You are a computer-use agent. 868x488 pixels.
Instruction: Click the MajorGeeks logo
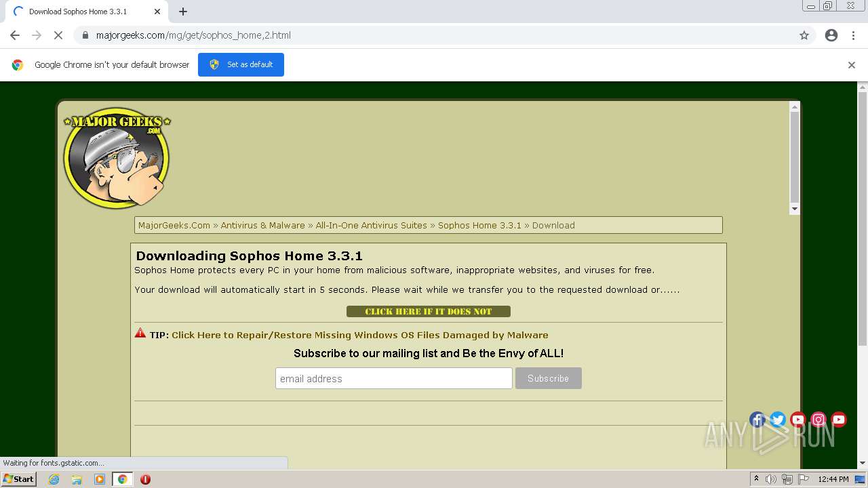tap(117, 157)
